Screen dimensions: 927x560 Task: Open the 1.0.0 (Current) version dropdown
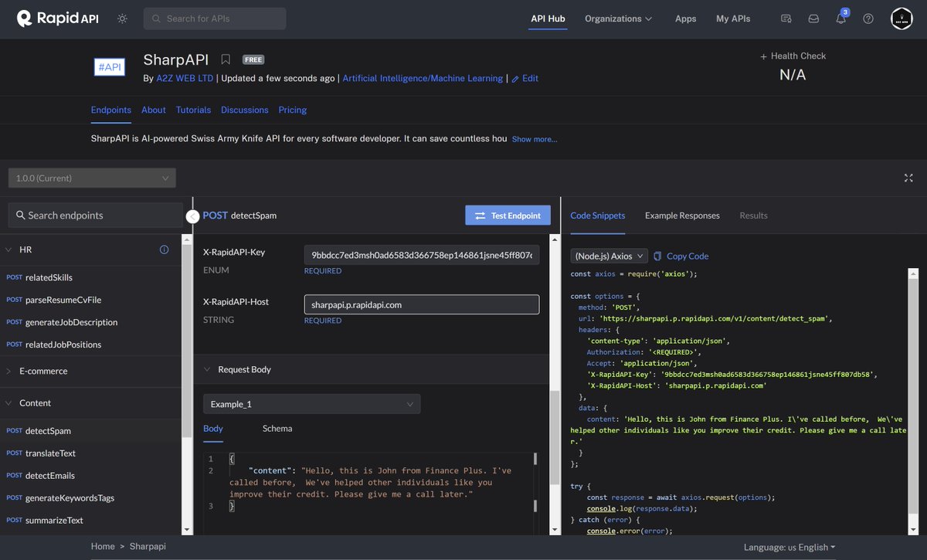pyautogui.click(x=92, y=178)
